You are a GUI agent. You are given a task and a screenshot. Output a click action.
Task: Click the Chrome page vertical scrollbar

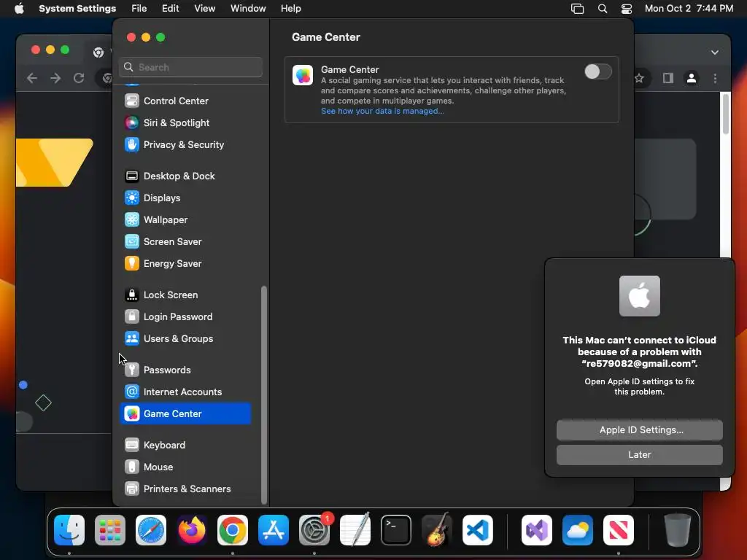[726, 114]
